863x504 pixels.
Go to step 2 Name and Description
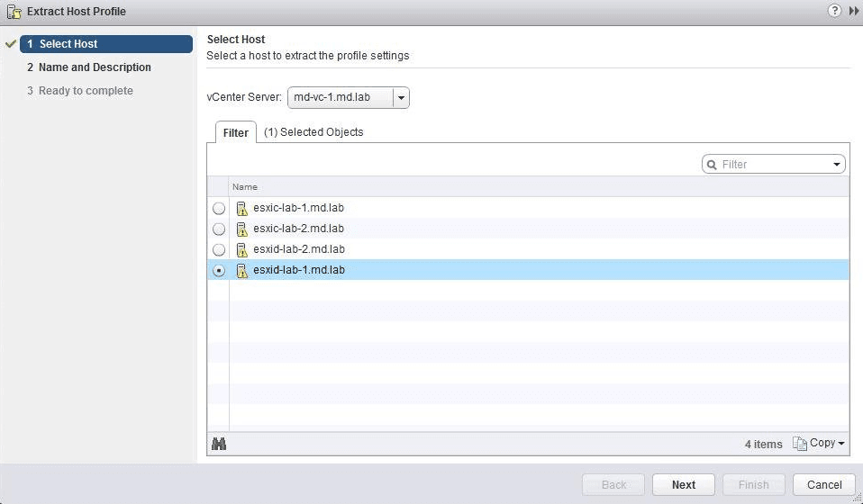89,67
